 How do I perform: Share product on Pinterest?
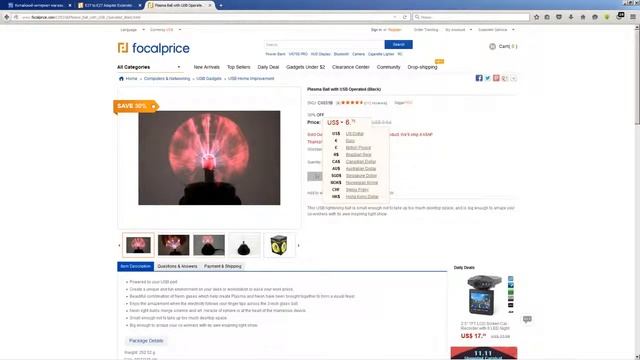coord(496,78)
